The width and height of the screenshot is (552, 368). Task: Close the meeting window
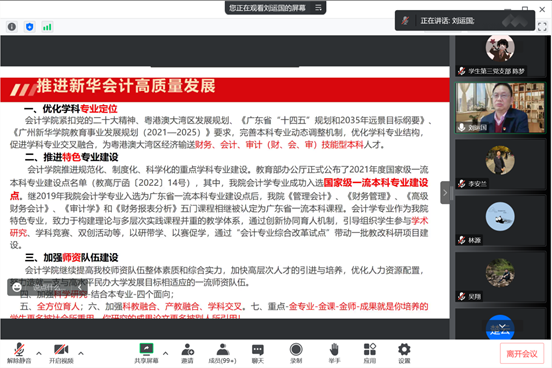point(542,9)
